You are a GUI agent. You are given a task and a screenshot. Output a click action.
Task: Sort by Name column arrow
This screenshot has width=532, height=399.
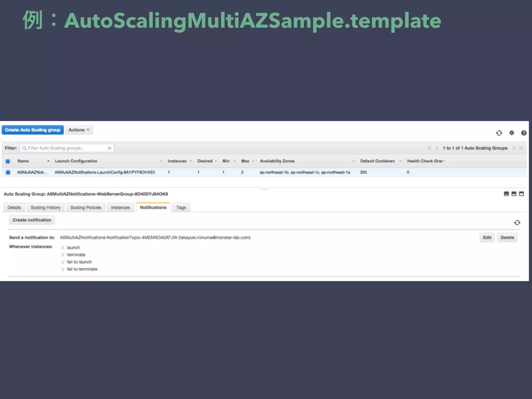coord(48,161)
